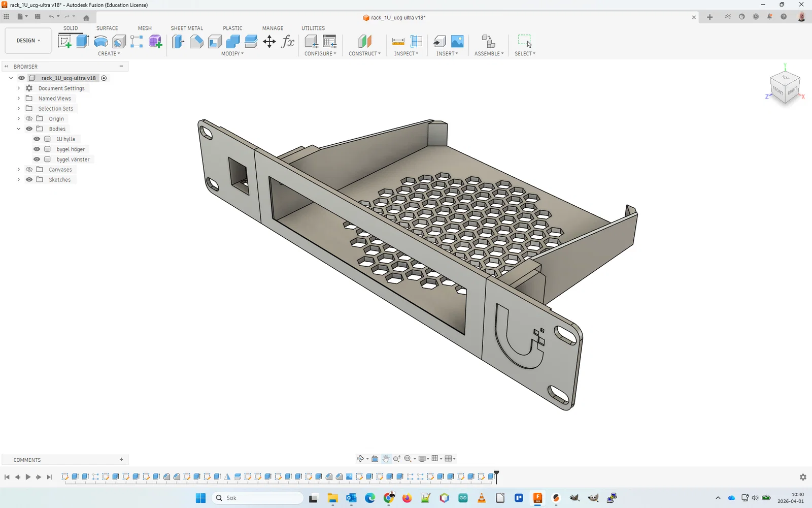
Task: Toggle visibility of bygel höger body
Action: 37,149
